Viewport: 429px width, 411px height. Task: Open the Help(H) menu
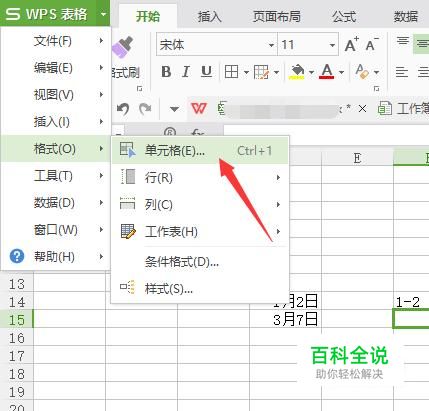[x=56, y=257]
